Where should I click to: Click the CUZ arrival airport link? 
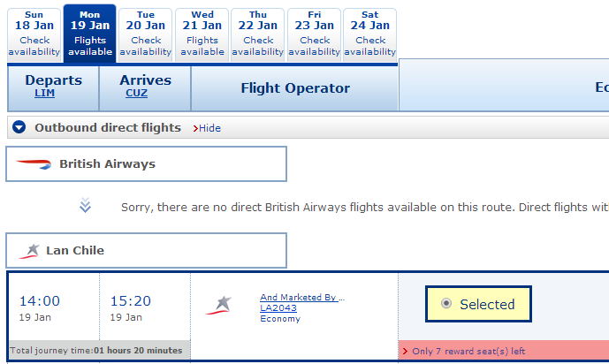point(136,93)
